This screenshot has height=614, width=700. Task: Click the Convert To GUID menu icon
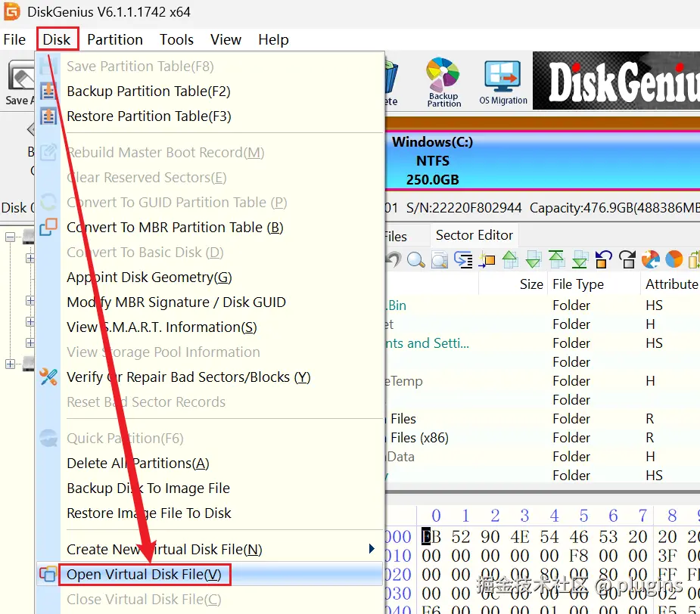tap(48, 202)
